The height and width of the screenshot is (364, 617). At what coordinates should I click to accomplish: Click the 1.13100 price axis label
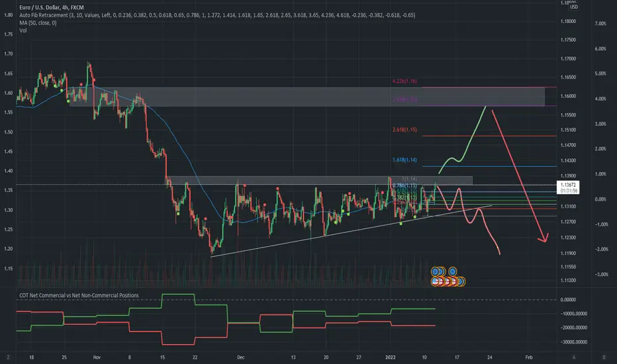[x=568, y=206]
